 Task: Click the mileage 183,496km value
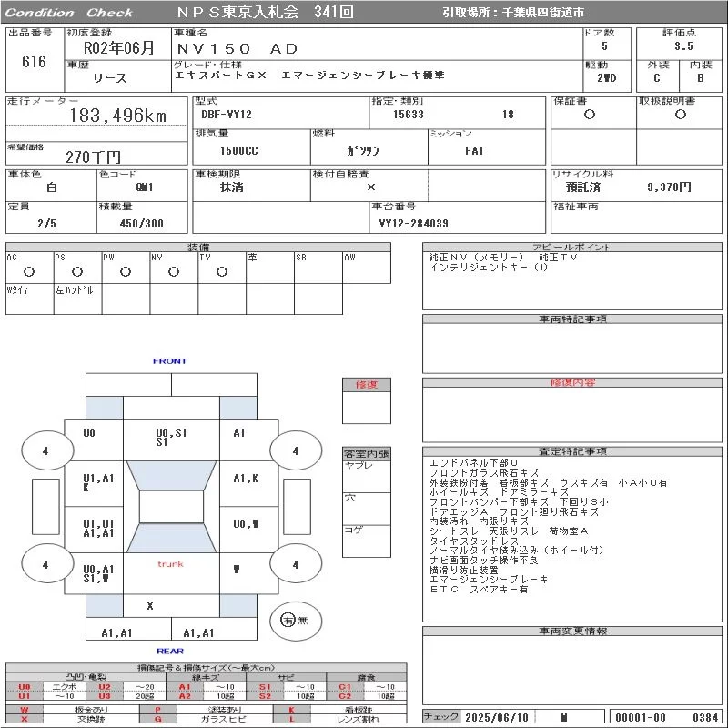click(118, 116)
